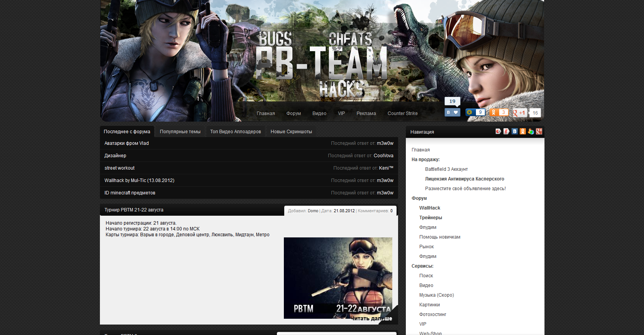Switch to the Последнее с форума tab
Image resolution: width=644 pixels, height=335 pixels.
(127, 132)
